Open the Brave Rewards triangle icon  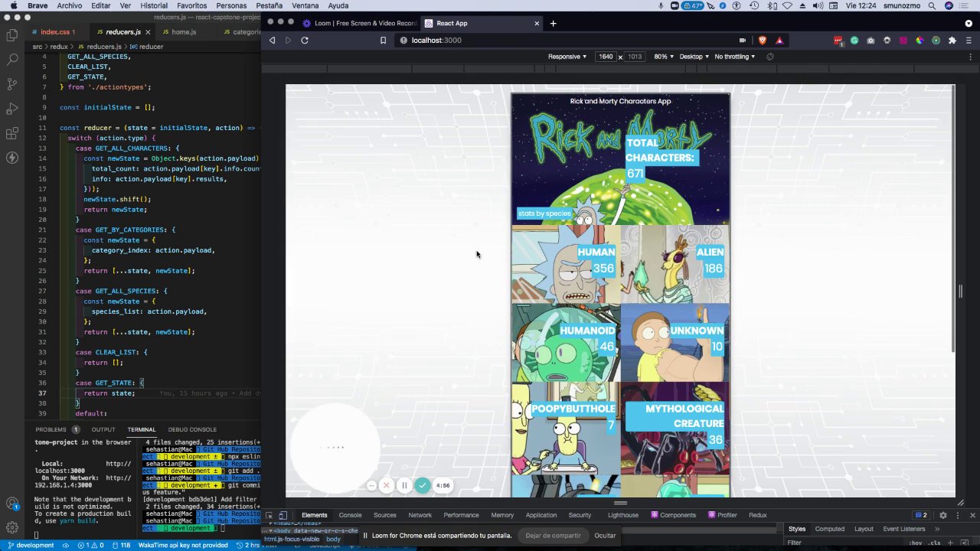tap(779, 41)
